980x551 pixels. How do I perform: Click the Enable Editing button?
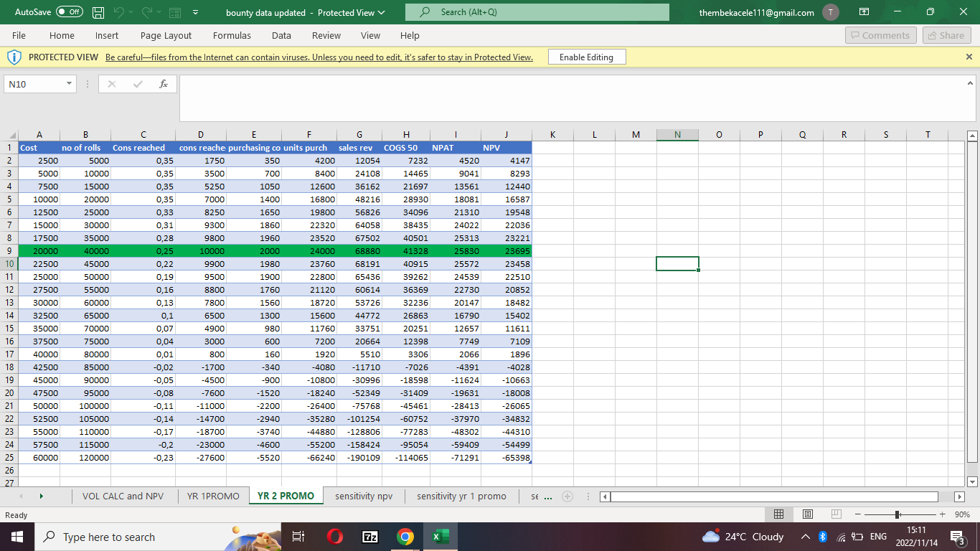coord(586,57)
